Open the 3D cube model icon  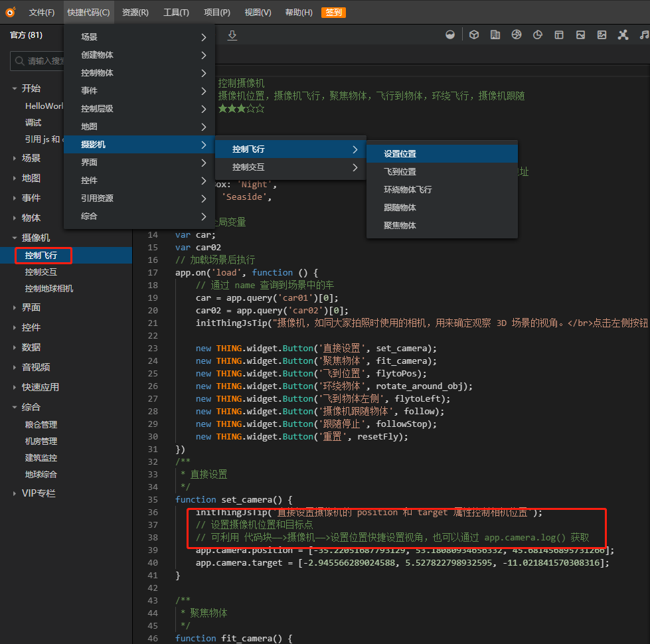pyautogui.click(x=474, y=35)
